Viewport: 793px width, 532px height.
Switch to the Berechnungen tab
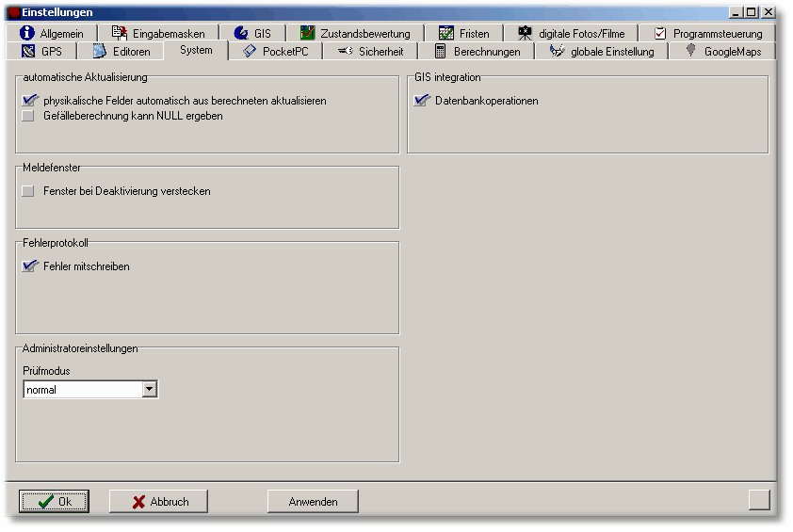477,52
